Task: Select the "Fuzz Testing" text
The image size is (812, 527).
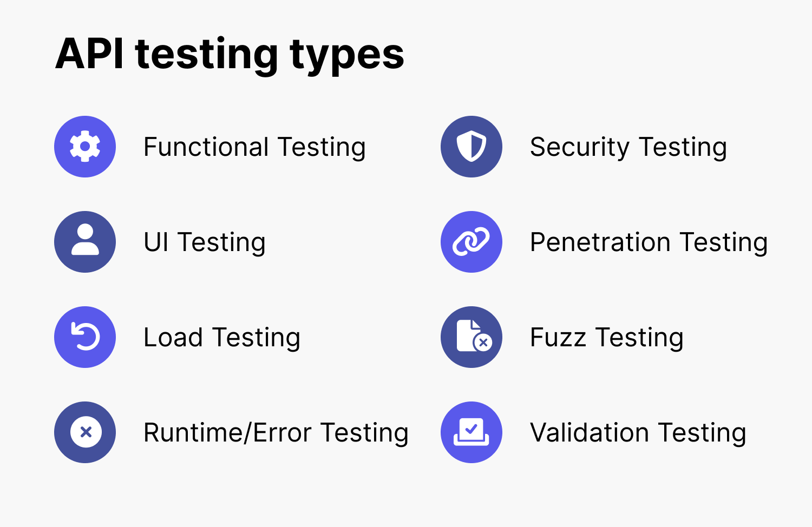Action: 606,338
